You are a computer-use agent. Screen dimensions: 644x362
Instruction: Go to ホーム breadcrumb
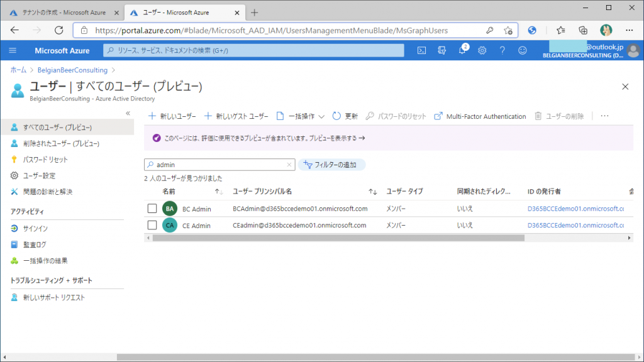(x=18, y=70)
